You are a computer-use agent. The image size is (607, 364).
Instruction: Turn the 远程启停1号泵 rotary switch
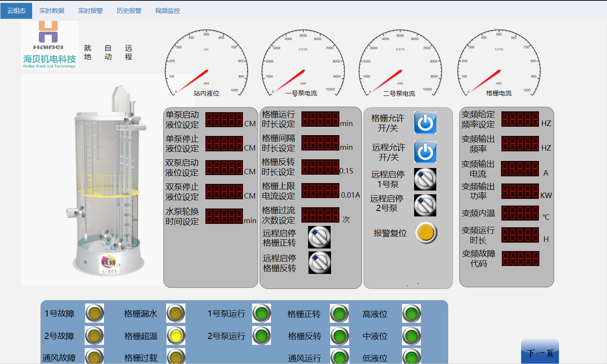pos(425,179)
